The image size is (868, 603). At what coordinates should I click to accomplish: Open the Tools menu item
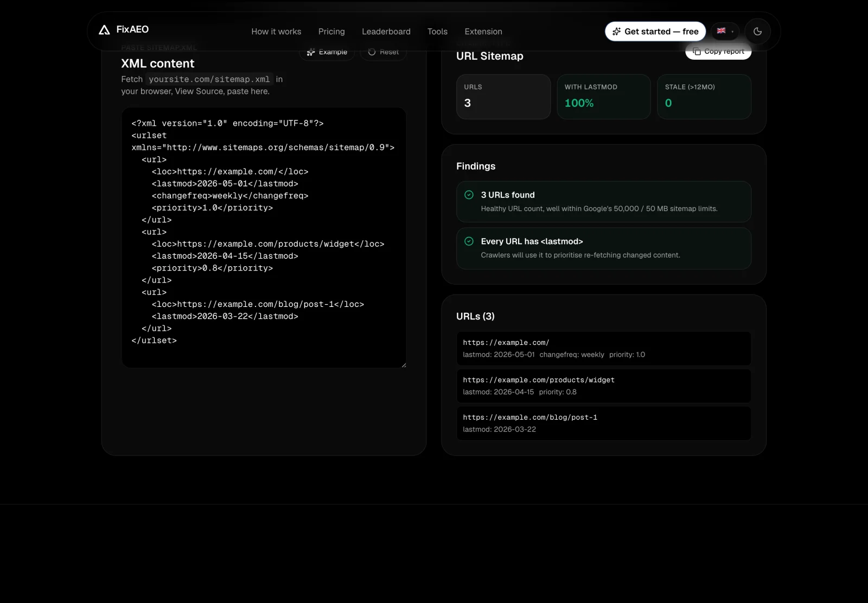pyautogui.click(x=437, y=31)
